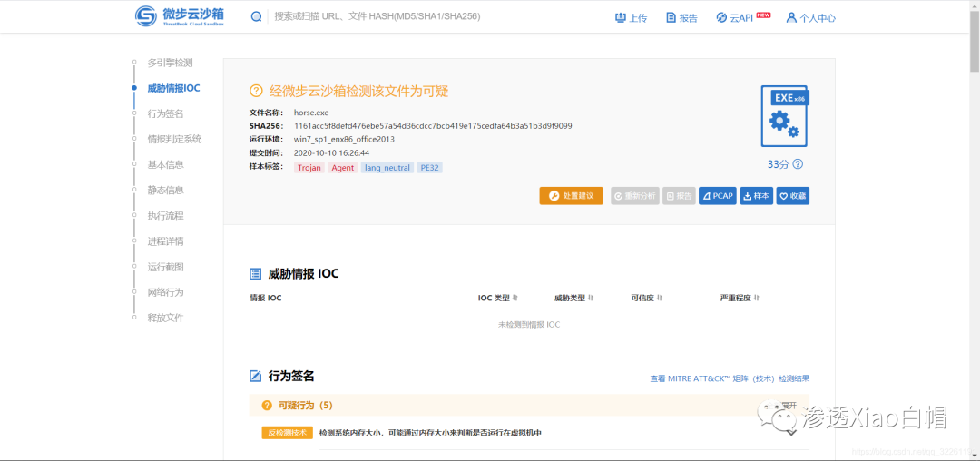
Task: Open the 云API menu item
Action: coord(742,17)
